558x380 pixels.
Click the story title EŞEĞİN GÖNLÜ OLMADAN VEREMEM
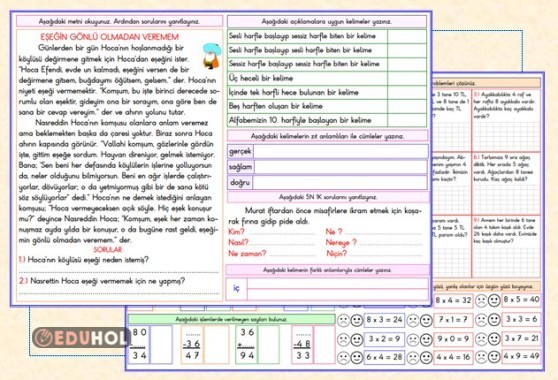(110, 37)
